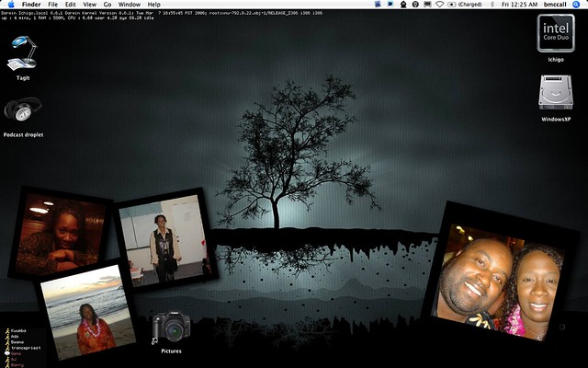588x368 pixels.
Task: Open the Go menu
Action: [107, 5]
